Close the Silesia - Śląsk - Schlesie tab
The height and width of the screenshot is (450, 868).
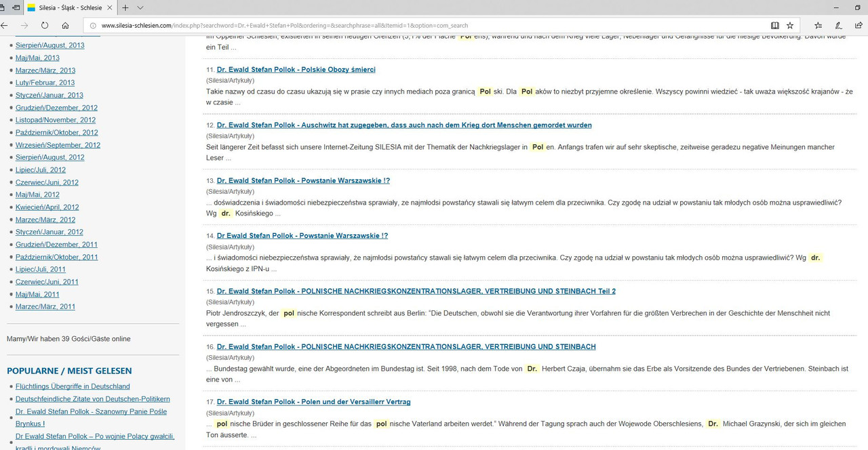(x=111, y=7)
